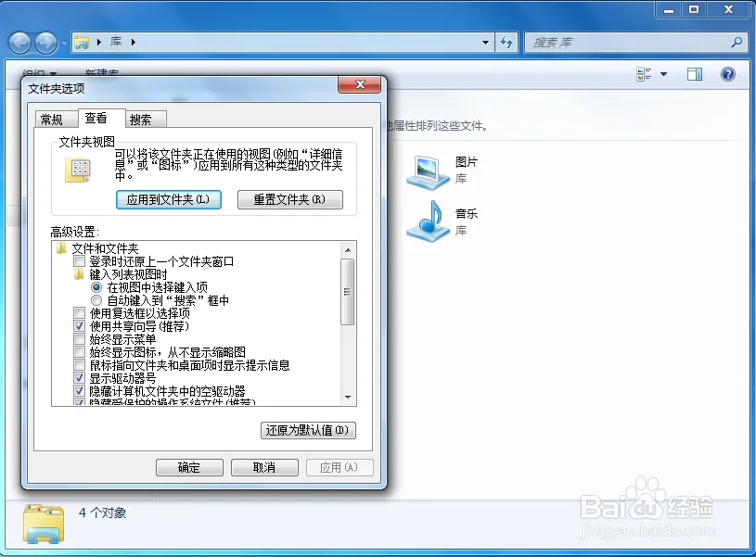Click the change view icon in Explorer toolbar
Screen dimensions: 756x557
coord(644,74)
